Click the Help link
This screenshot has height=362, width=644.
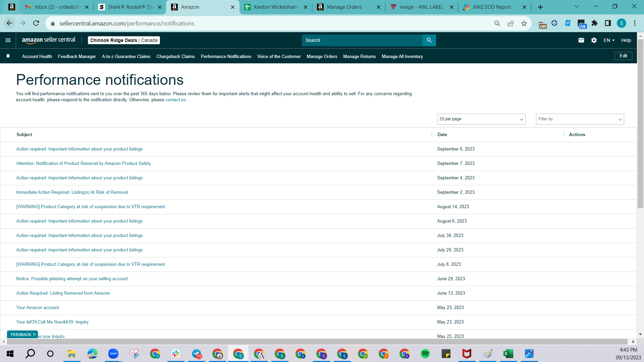coord(626,40)
